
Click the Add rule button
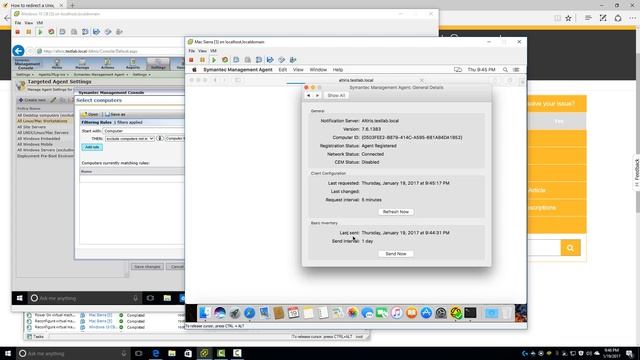[92, 147]
